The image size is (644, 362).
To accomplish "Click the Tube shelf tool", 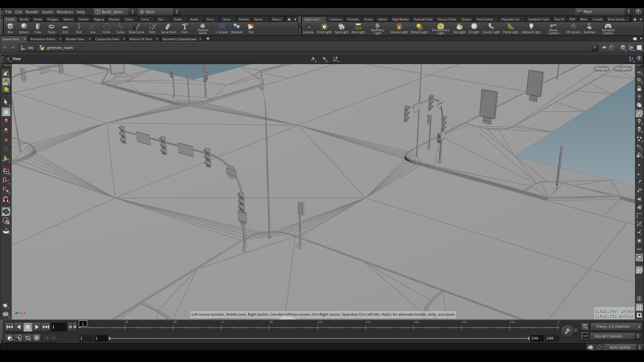I will tap(38, 28).
